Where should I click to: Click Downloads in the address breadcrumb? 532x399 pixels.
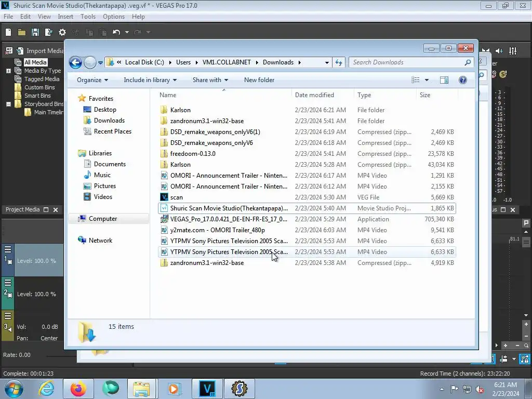pos(278,62)
